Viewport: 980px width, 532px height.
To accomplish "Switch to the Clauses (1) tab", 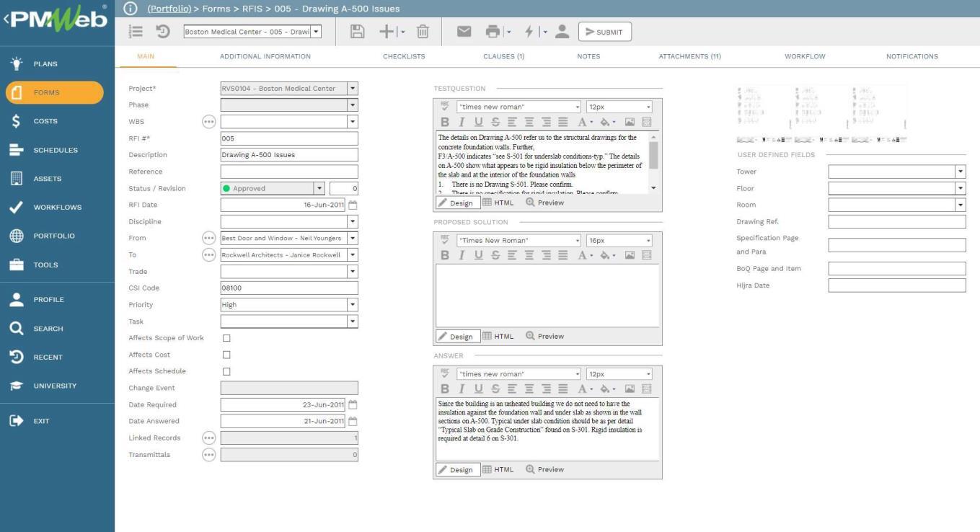I will point(504,56).
